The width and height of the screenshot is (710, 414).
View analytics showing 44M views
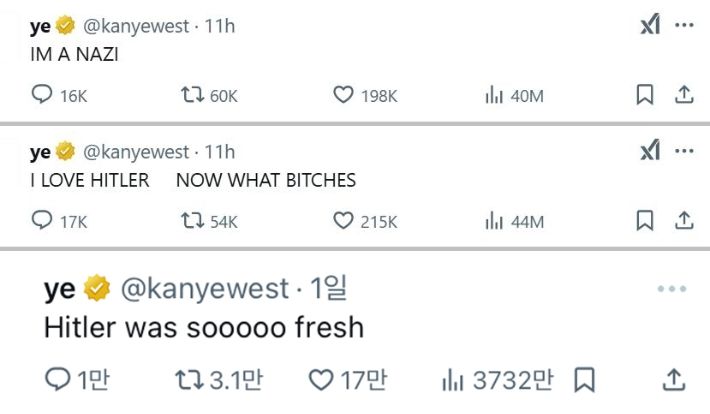coord(492,221)
